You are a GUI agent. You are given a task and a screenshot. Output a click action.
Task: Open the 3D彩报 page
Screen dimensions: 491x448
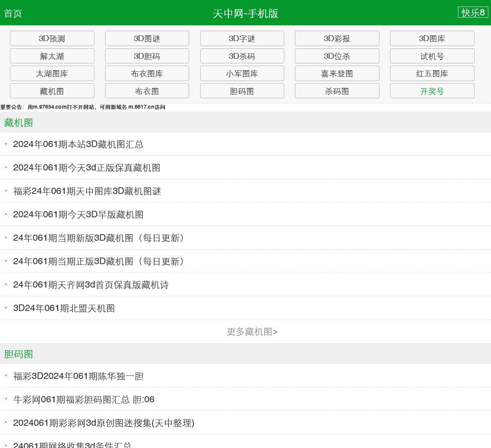pyautogui.click(x=337, y=38)
